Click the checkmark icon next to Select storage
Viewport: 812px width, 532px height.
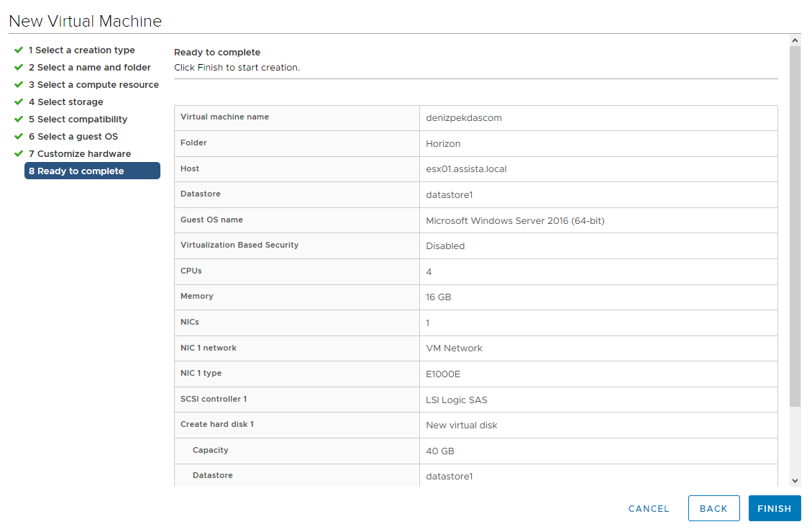19,102
